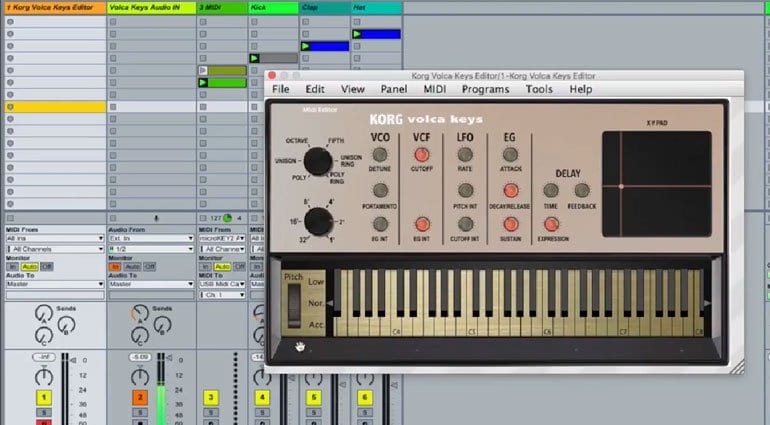Open the USB Midi MIDI To dropdown

click(222, 284)
